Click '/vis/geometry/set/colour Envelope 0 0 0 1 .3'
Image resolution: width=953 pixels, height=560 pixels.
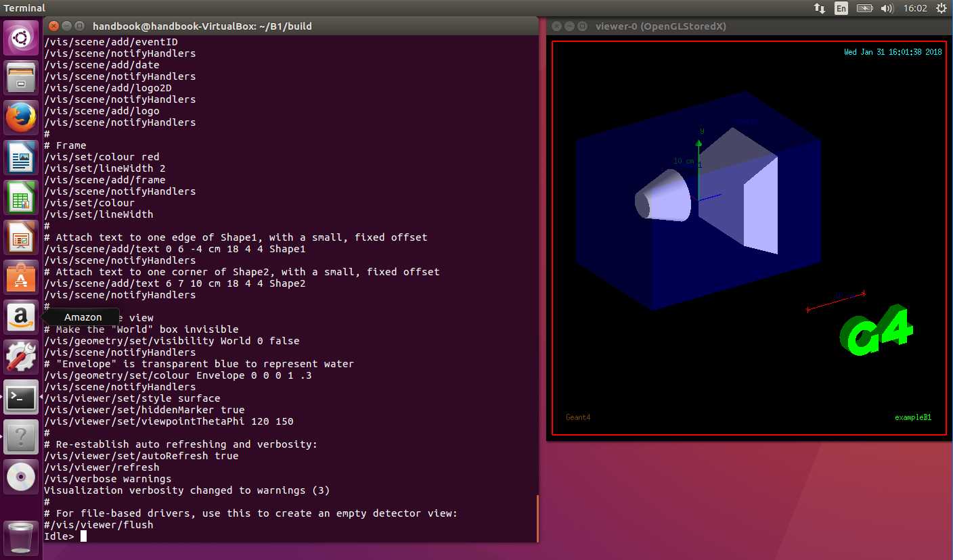pyautogui.click(x=178, y=375)
